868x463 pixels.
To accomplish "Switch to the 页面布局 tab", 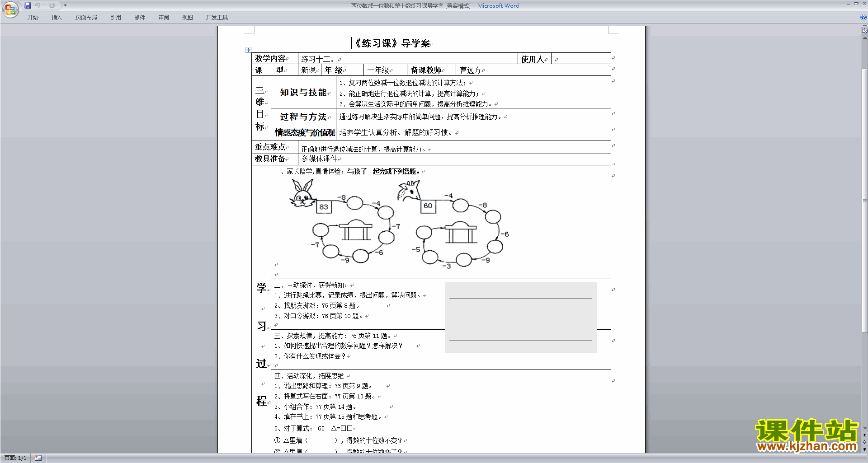I will [86, 18].
